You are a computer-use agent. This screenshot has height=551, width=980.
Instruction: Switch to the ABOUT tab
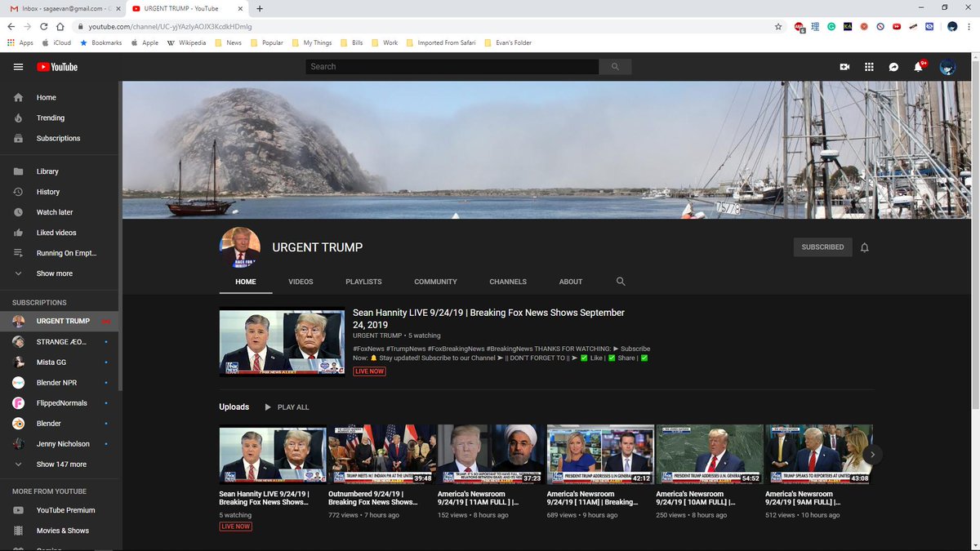(x=571, y=282)
